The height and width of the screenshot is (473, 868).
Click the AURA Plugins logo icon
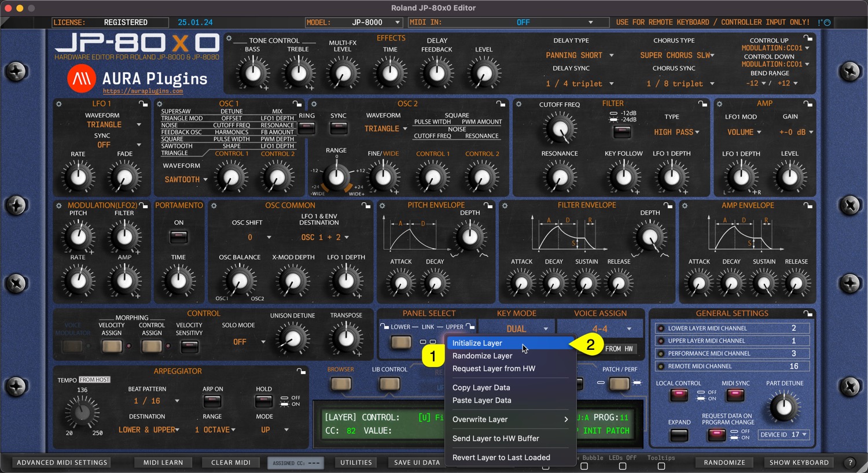tap(82, 79)
